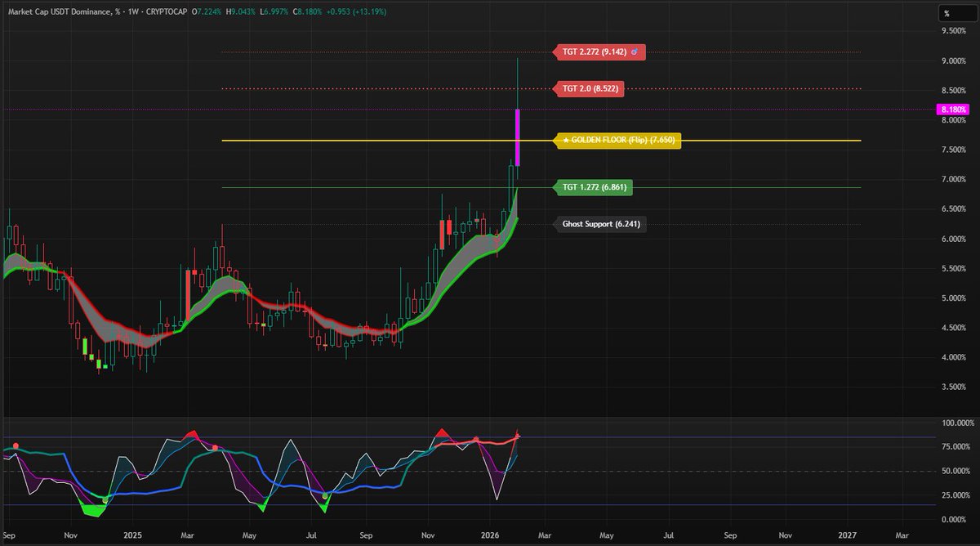Click the 7.500% price axis label
The height and width of the screenshot is (546, 980).
(955, 150)
